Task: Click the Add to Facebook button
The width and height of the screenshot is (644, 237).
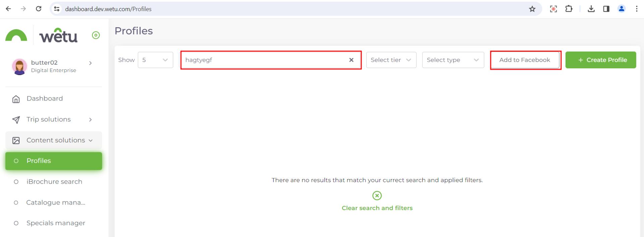Action: [525, 60]
